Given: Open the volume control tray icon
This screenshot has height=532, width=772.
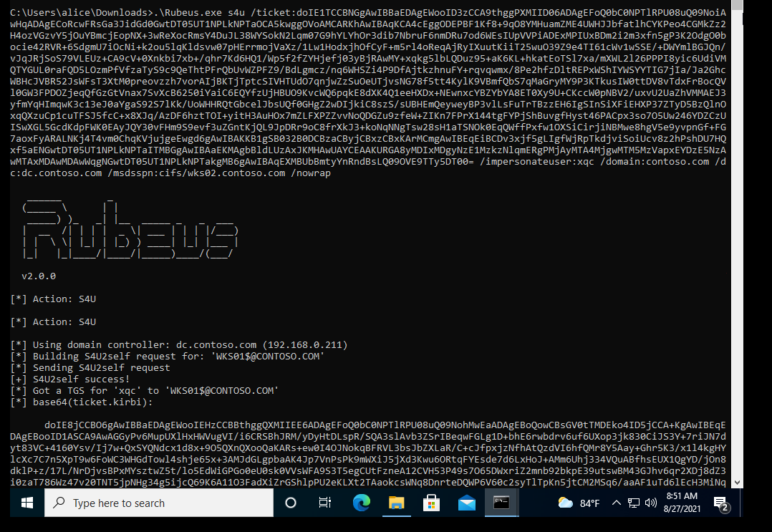Looking at the screenshot, I should coord(651,503).
